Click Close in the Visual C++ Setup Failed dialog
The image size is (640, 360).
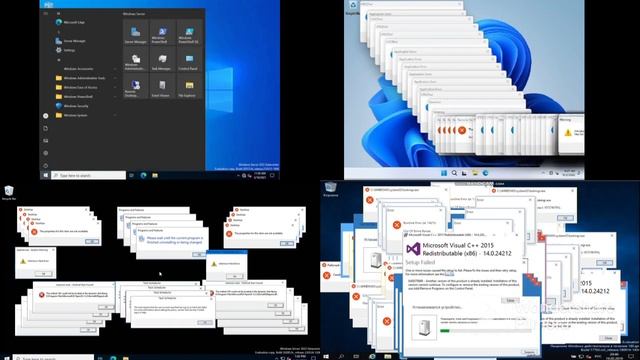pyautogui.click(x=510, y=300)
